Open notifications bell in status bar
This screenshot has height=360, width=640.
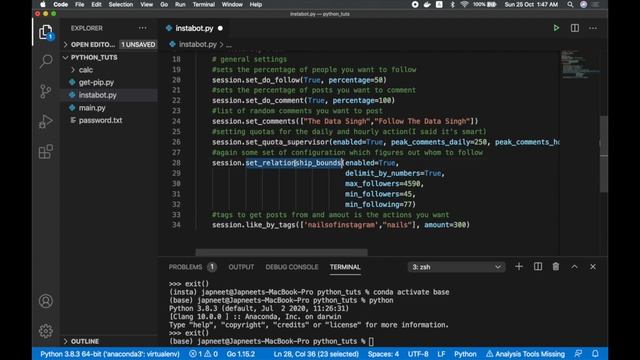[x=595, y=353]
